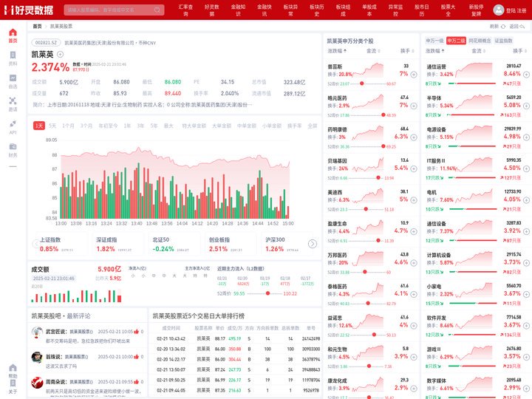Select the 3个月 chart range

(86, 126)
